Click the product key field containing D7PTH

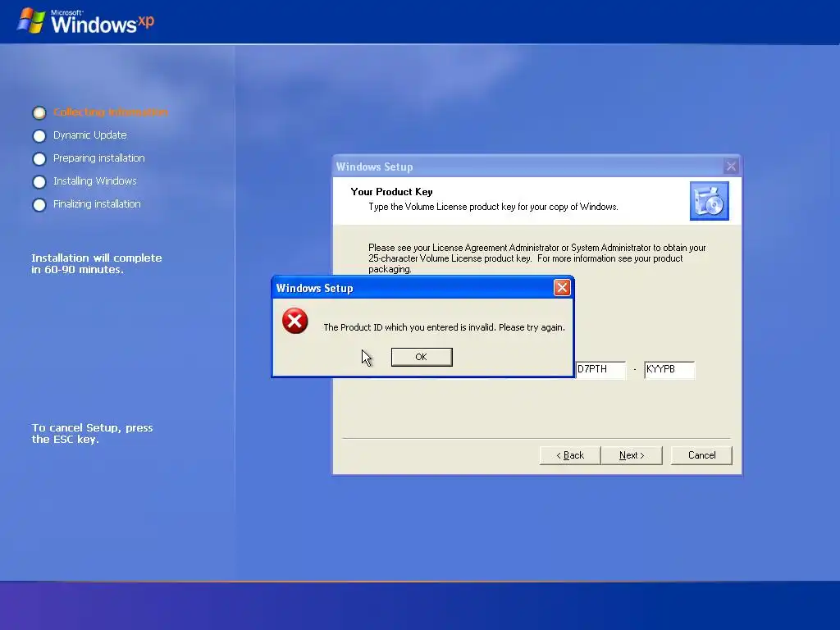pos(600,370)
